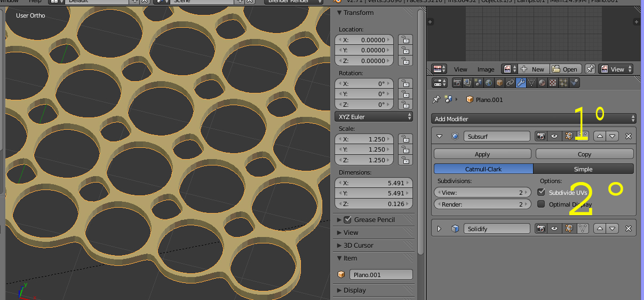Click New image button
Screen dimensions: 644x300
534,69
